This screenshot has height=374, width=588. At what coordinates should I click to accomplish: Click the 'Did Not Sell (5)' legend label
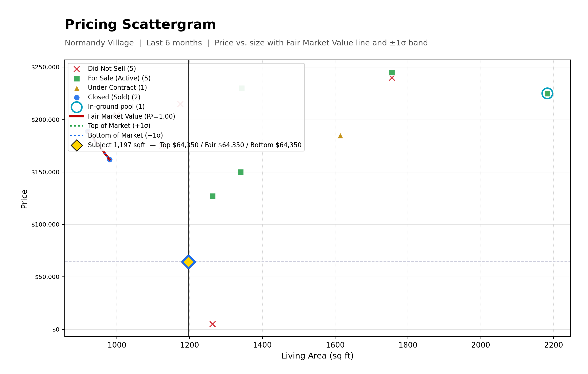pyautogui.click(x=112, y=69)
